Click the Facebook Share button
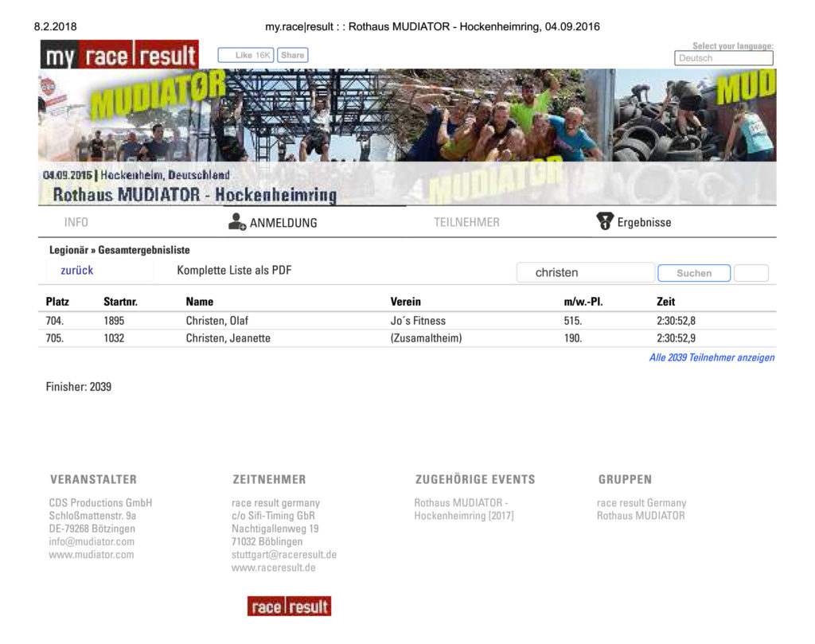Screen dimensions: 815x644 293,55
